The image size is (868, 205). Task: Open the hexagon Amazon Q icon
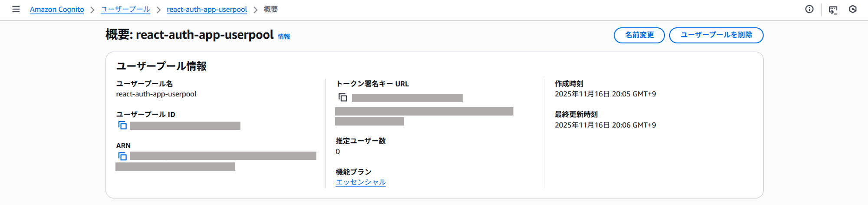click(x=853, y=9)
